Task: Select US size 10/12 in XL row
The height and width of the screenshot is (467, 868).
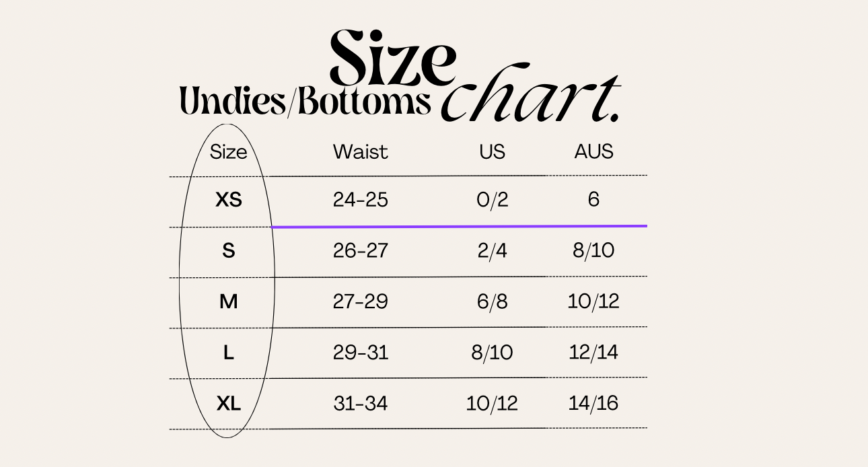Action: point(492,404)
